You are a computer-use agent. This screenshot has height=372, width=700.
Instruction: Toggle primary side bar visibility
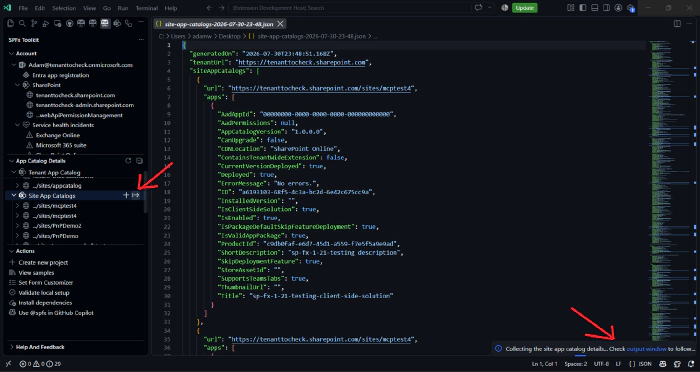[x=583, y=8]
